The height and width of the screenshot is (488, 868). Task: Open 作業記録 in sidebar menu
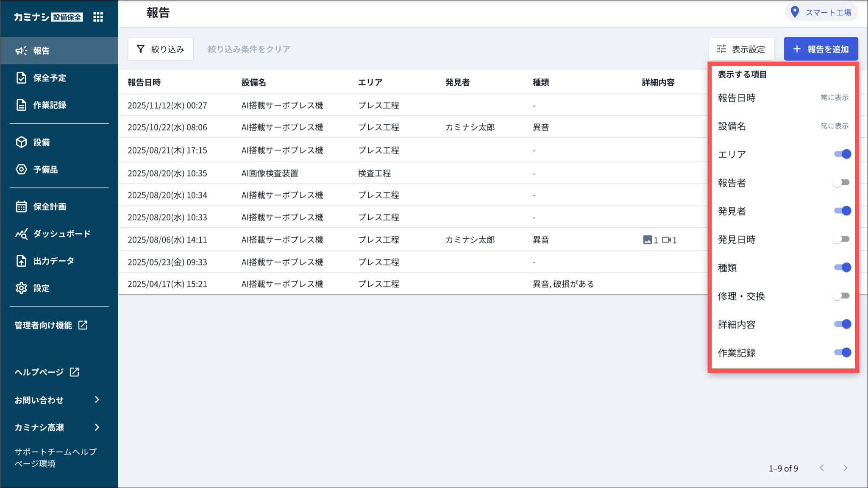[x=50, y=105]
